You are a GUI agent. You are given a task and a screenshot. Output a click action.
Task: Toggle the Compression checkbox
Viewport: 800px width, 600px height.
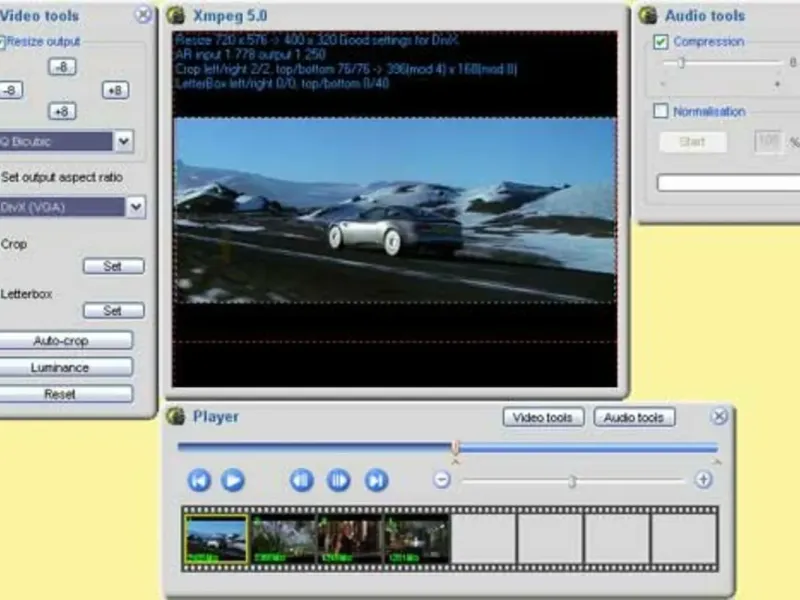661,41
